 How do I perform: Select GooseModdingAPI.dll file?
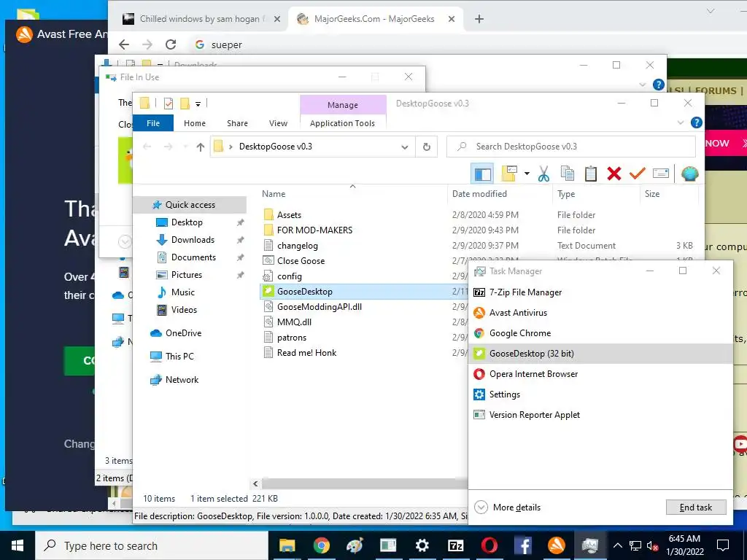tap(320, 307)
